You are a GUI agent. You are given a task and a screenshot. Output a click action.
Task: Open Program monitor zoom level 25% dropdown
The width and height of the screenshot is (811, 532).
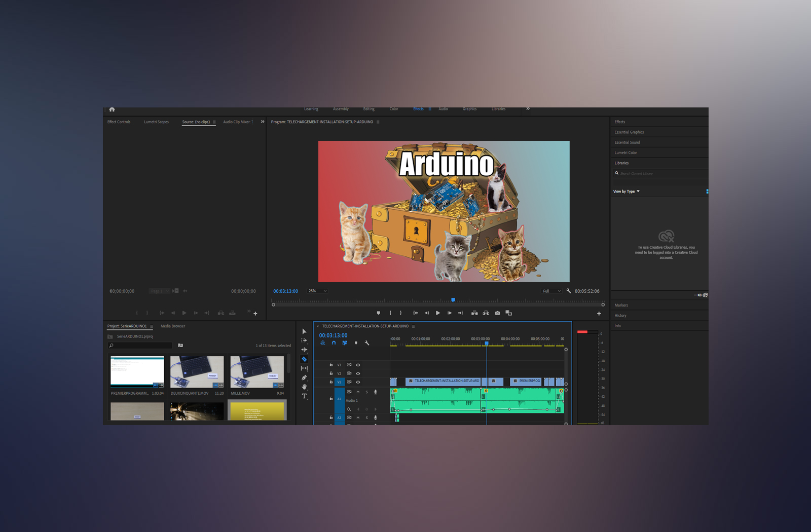point(318,291)
